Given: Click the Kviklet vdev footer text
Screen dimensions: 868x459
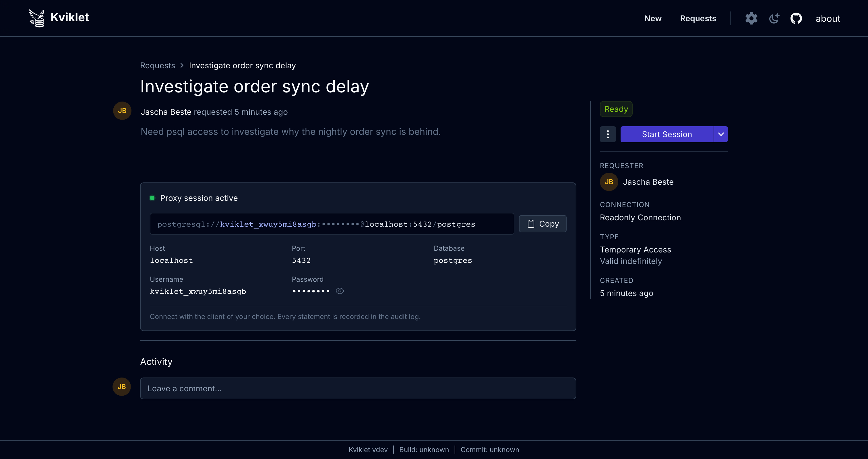Looking at the screenshot, I should click(368, 450).
